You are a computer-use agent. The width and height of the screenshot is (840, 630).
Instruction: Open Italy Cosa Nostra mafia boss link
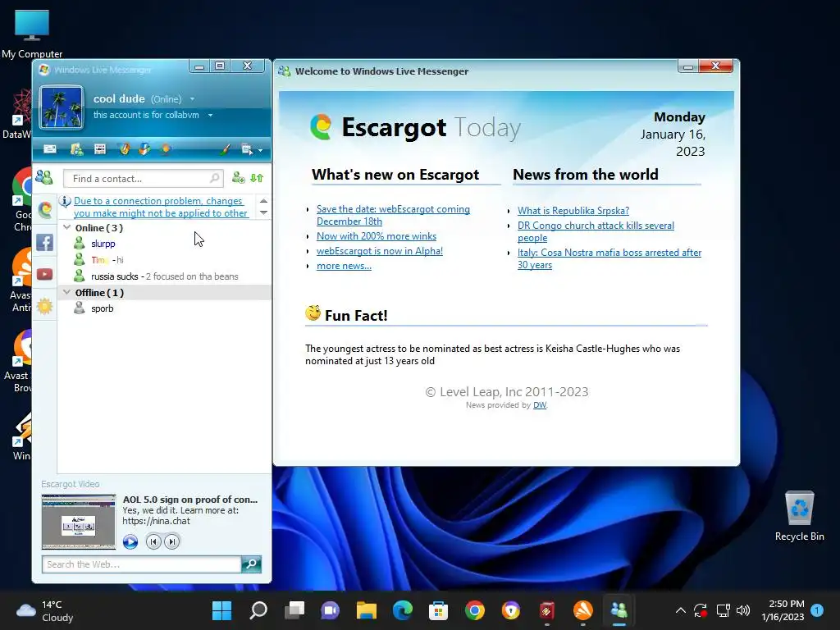[609, 258]
